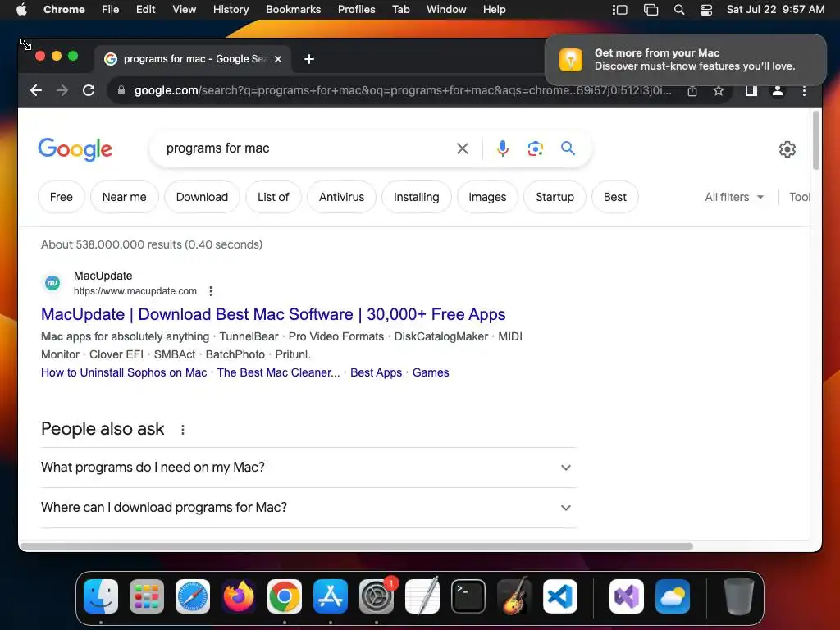Viewport: 840px width, 630px height.
Task: Open the All filters dropdown
Action: pos(734,197)
